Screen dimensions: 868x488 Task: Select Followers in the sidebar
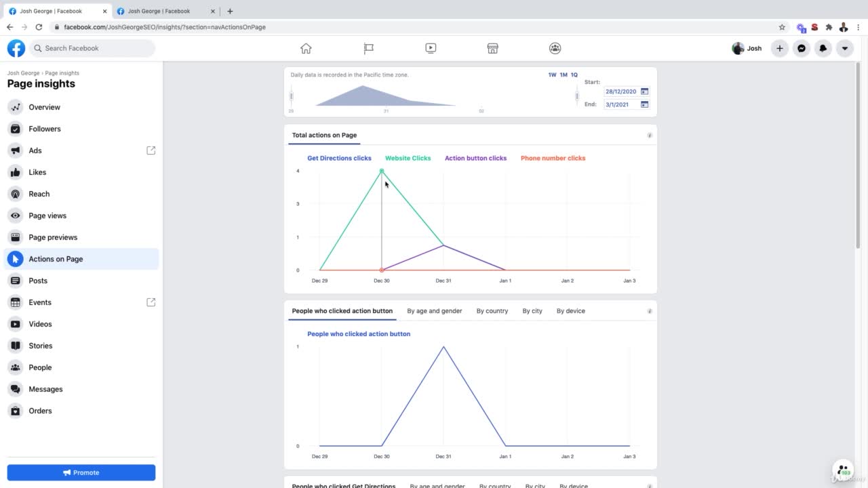pyautogui.click(x=81, y=129)
